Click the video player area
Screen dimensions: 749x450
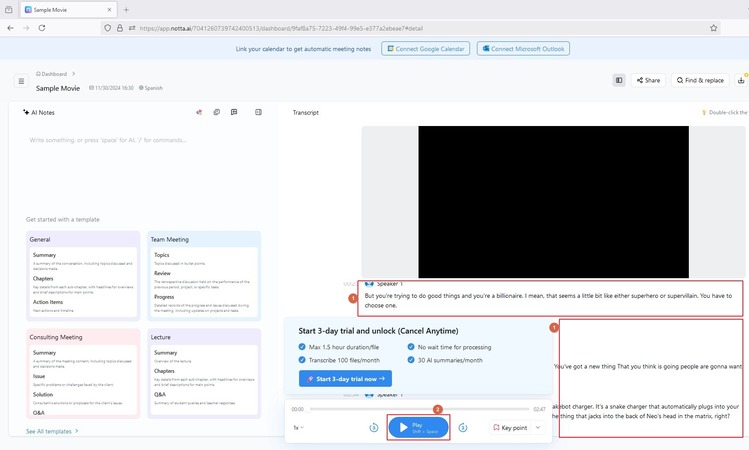[554, 202]
